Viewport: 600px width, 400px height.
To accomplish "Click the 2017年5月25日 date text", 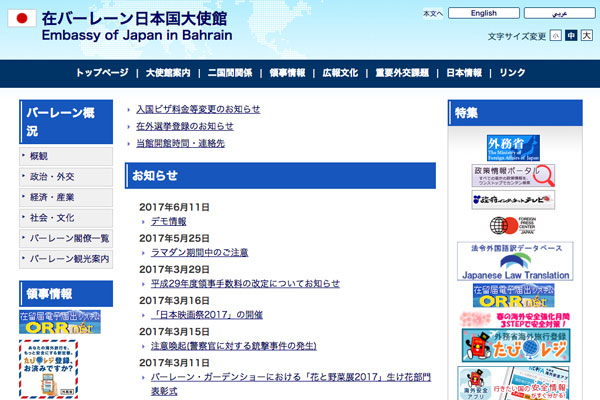I will tap(174, 238).
